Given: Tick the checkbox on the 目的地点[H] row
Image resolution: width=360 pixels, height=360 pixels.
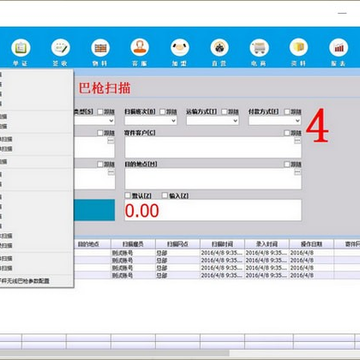Looking at the screenshot, I should 287,164.
